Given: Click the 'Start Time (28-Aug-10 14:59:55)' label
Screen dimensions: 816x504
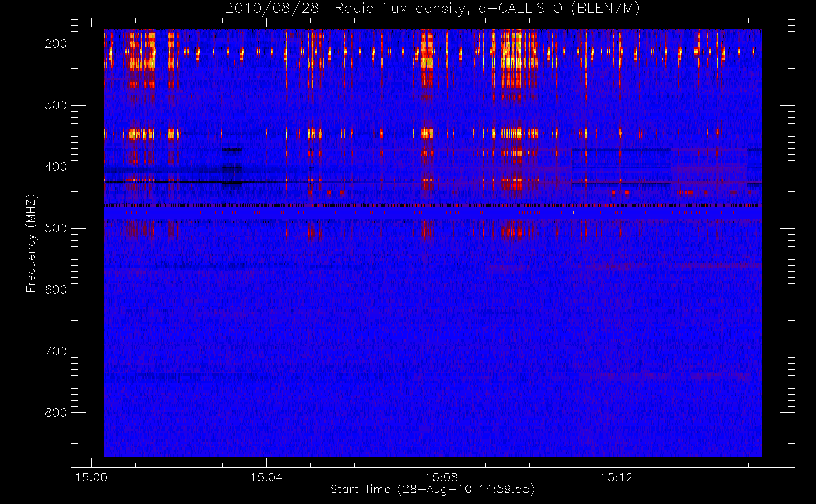Looking at the screenshot, I should click(432, 489).
